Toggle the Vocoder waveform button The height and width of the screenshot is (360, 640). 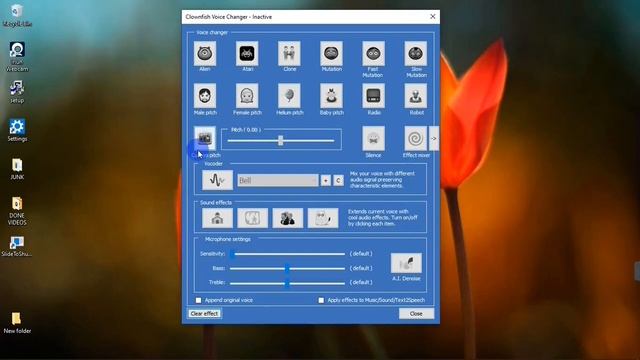[x=218, y=180]
